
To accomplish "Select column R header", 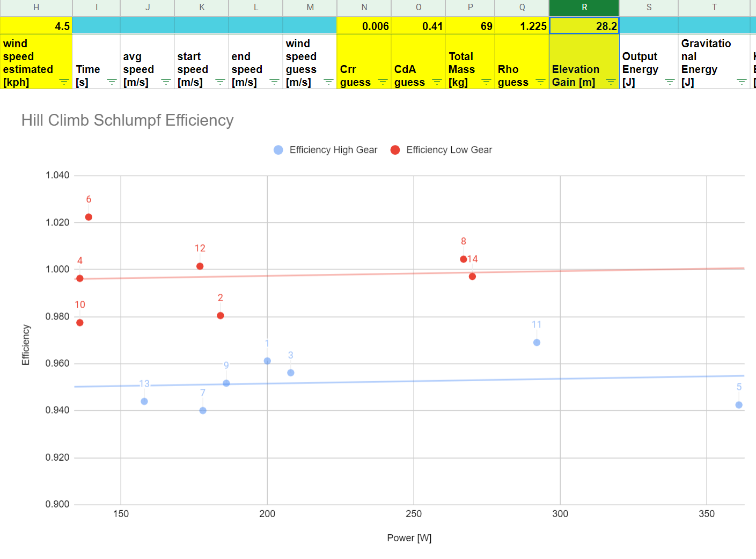I will point(584,8).
